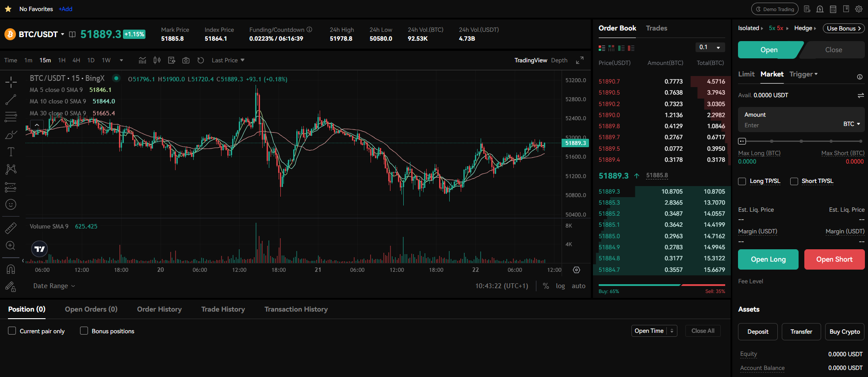Expand more time interval options
The height and width of the screenshot is (377, 868).
pyautogui.click(x=121, y=60)
